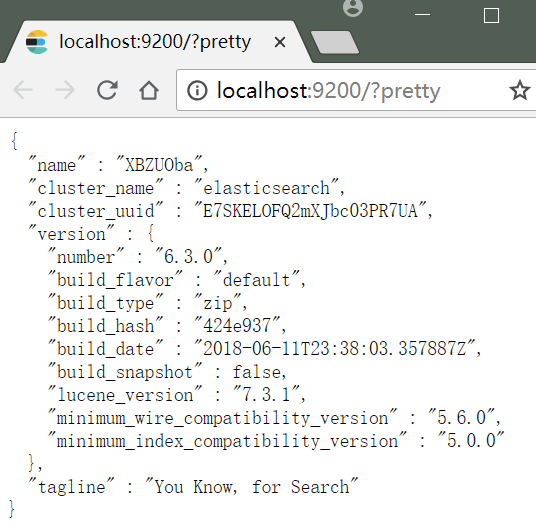Image resolution: width=536 pixels, height=530 pixels.
Task: Go back to the previous page
Action: pyautogui.click(x=23, y=90)
